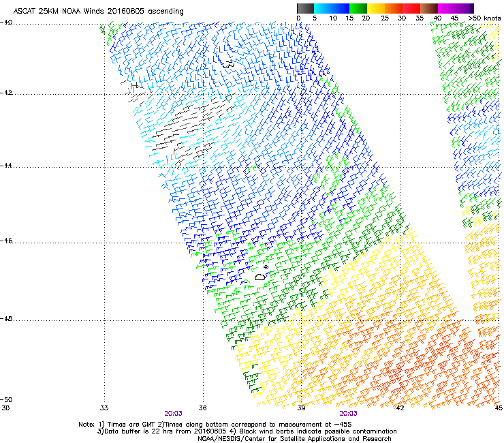Screen dimensions: 504x443
Task: Click the brown 35-40 knots legend swatch
Action: pyautogui.click(x=429, y=8)
